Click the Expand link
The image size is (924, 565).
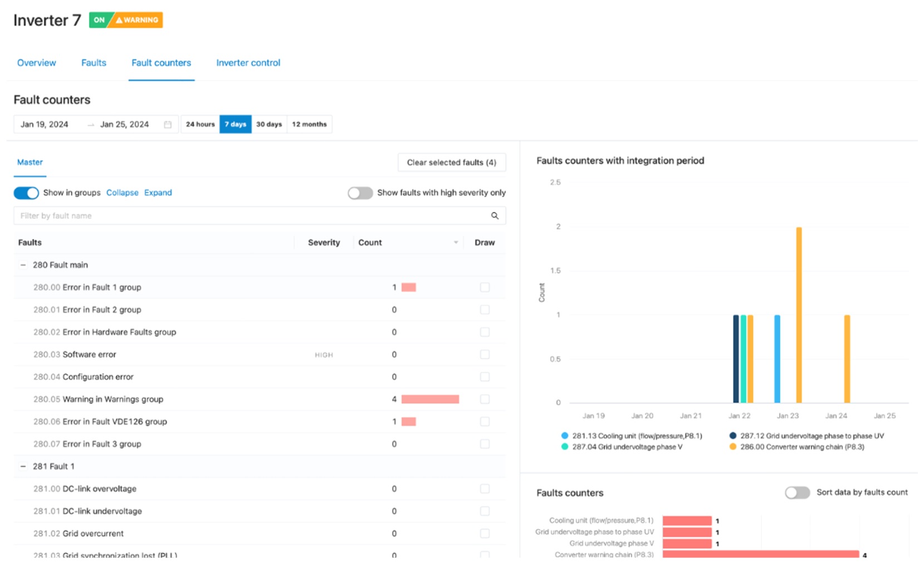(158, 193)
